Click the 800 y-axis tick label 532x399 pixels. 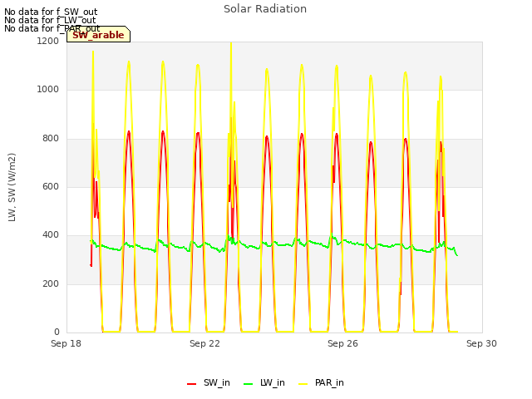coord(51,138)
